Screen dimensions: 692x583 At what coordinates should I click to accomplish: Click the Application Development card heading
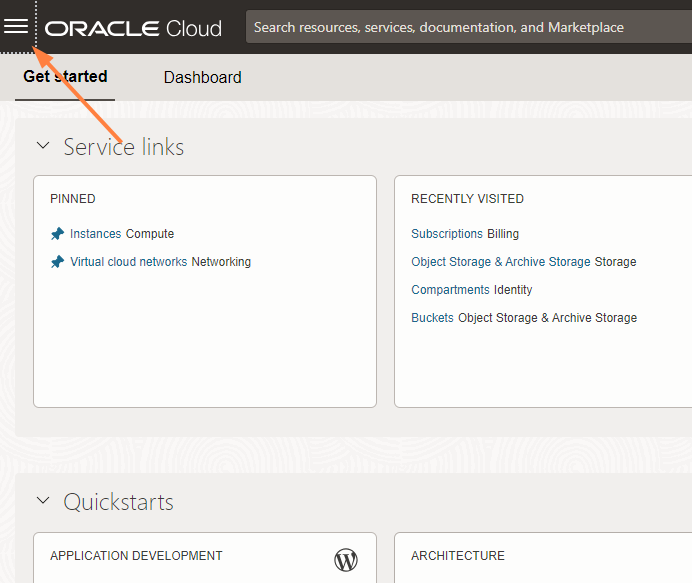[x=136, y=556]
